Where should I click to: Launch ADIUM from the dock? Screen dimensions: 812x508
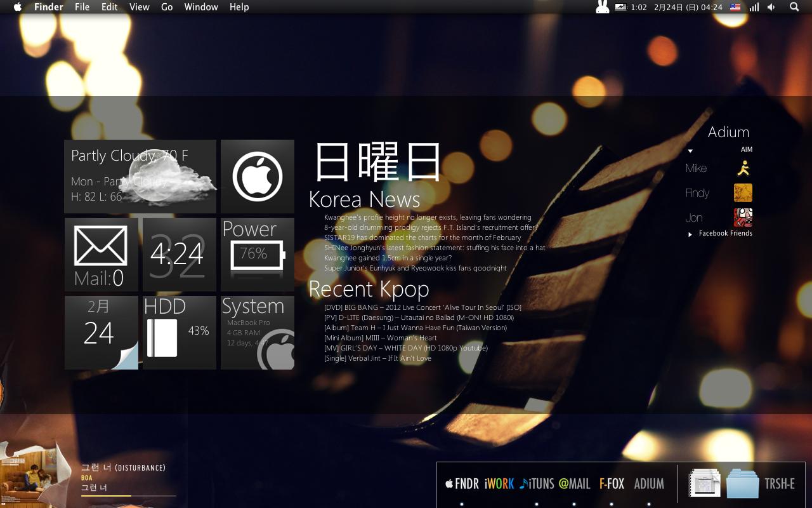click(x=649, y=484)
